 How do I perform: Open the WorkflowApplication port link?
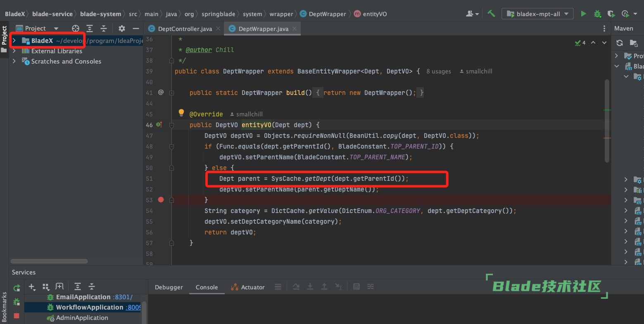pyautogui.click(x=133, y=307)
